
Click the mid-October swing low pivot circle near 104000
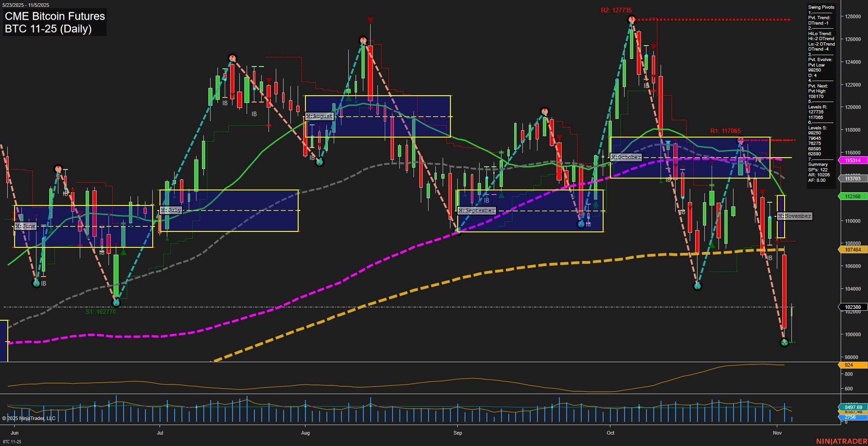(x=697, y=286)
